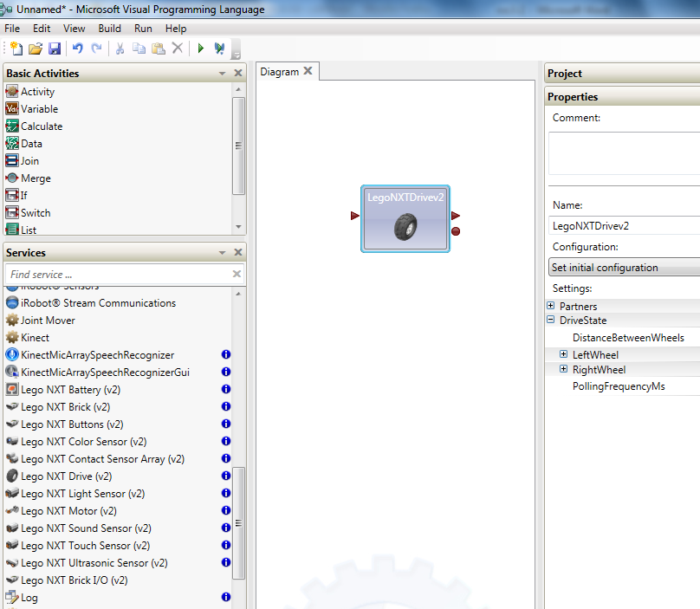
Task: Click the Undo arrow icon
Action: click(x=78, y=48)
